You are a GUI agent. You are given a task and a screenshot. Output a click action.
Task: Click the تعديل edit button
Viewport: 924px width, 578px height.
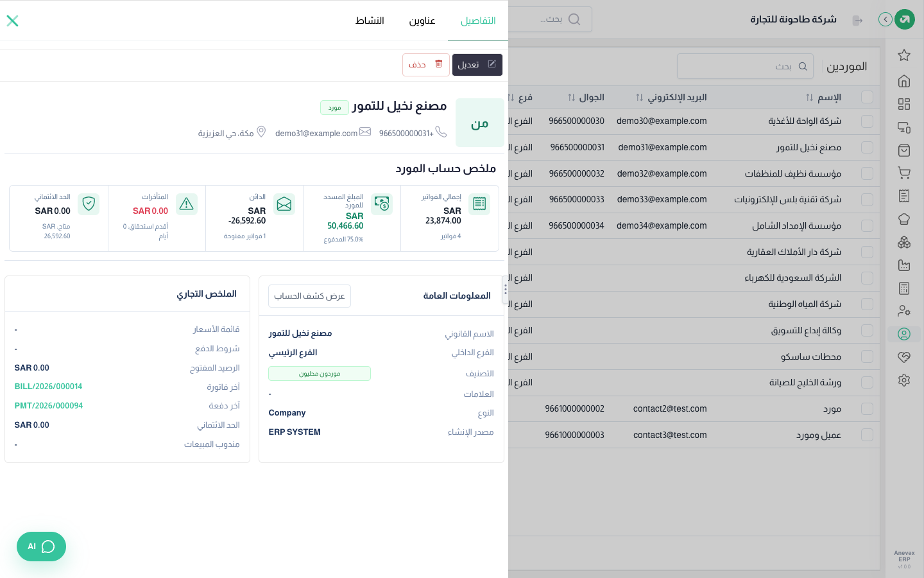(477, 65)
